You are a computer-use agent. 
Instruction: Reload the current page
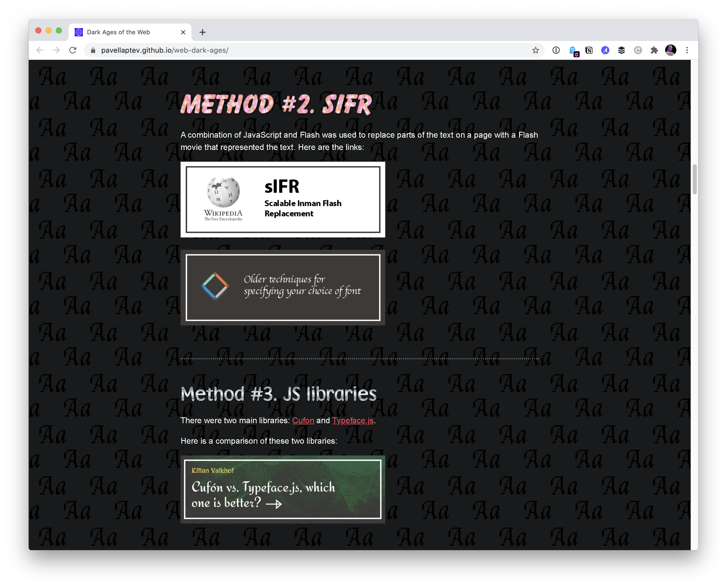[73, 50]
